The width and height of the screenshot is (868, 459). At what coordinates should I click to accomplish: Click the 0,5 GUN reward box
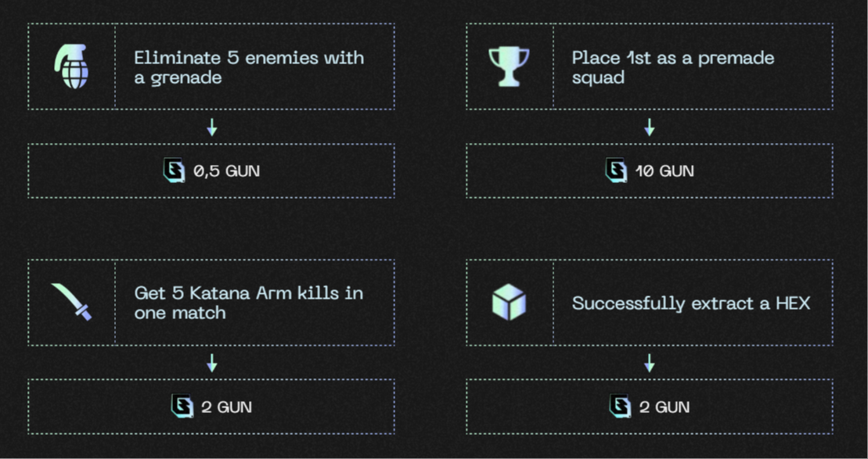[x=211, y=171]
